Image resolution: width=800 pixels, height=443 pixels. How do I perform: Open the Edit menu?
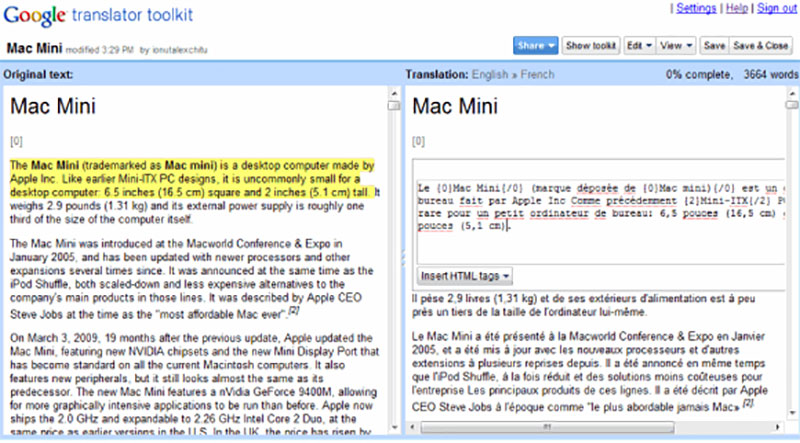pyautogui.click(x=637, y=45)
